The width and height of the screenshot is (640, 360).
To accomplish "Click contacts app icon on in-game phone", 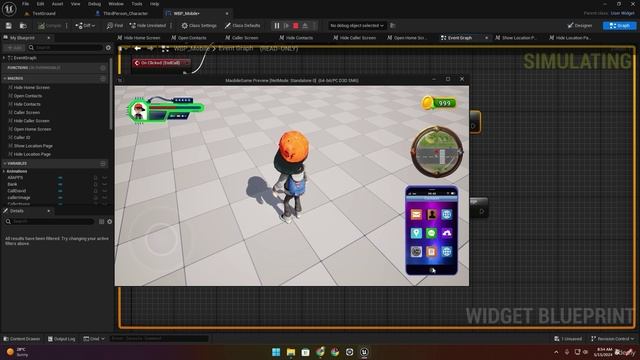I will 431,214.
